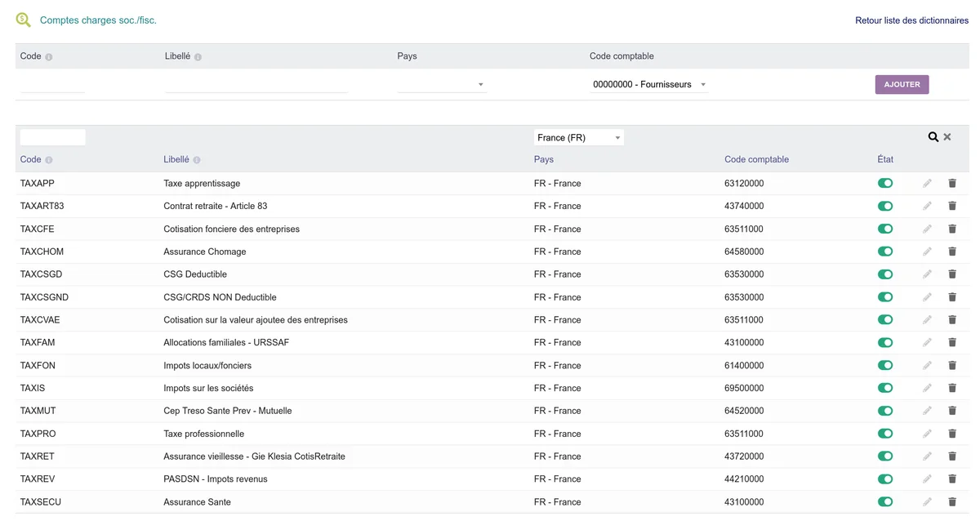Toggle the TAXIS state switch

tap(885, 389)
